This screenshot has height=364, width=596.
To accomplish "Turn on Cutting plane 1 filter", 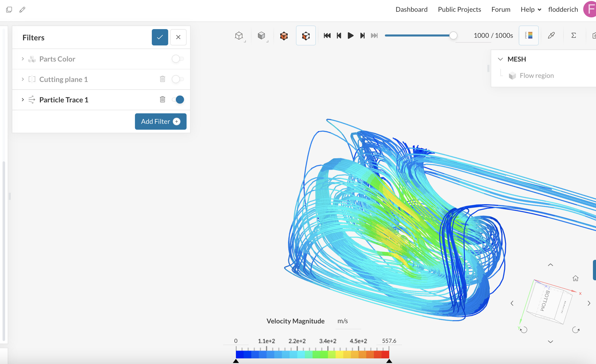I will [x=178, y=79].
